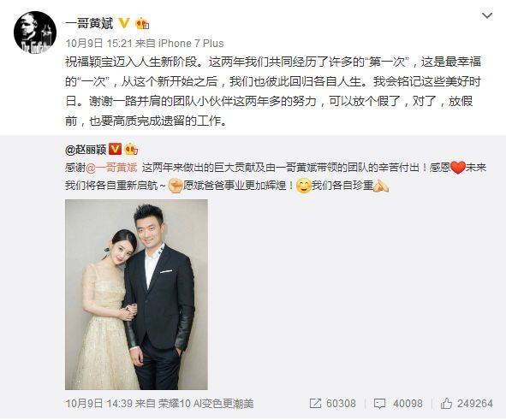Click the 荣耀10 AI变色更潮美 source link
The image size is (506, 420).
tap(205, 404)
